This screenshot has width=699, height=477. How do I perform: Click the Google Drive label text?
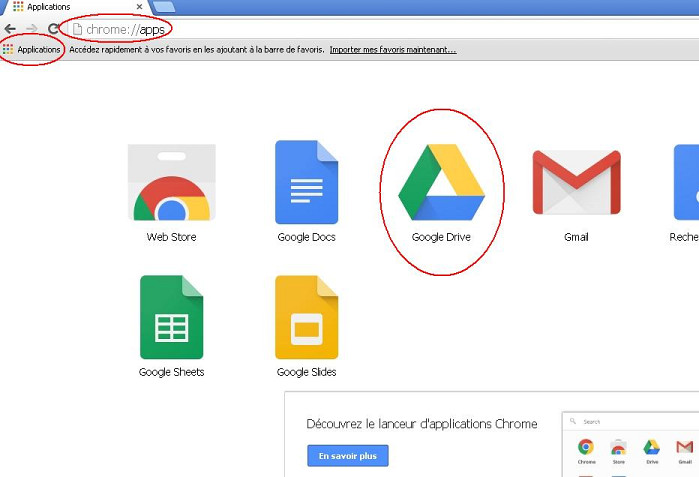(x=441, y=237)
